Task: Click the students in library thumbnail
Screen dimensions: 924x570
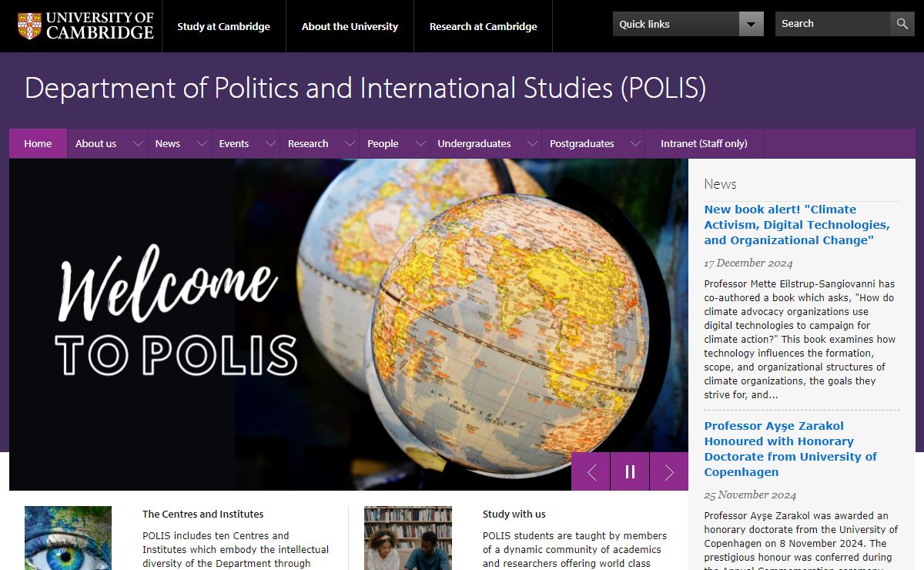Action: 408,538
